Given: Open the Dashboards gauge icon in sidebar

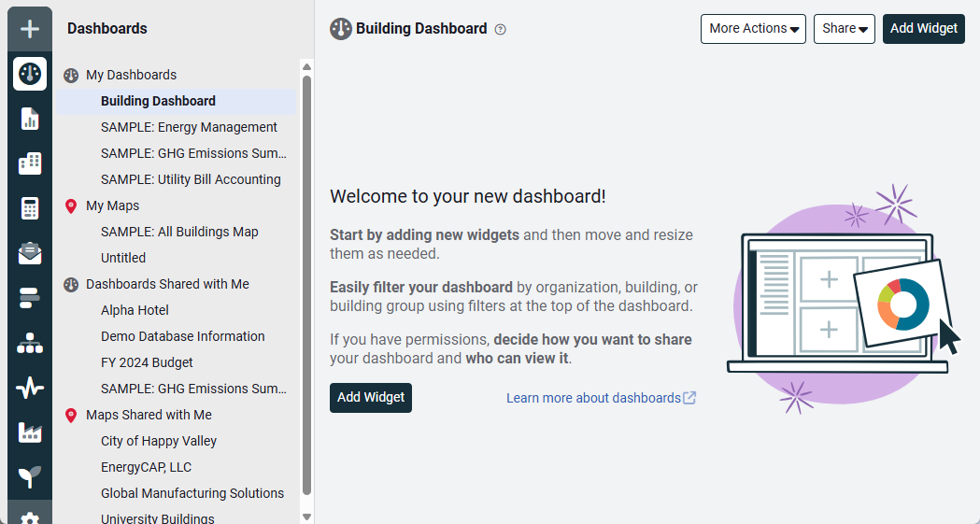Looking at the screenshot, I should pos(30,74).
